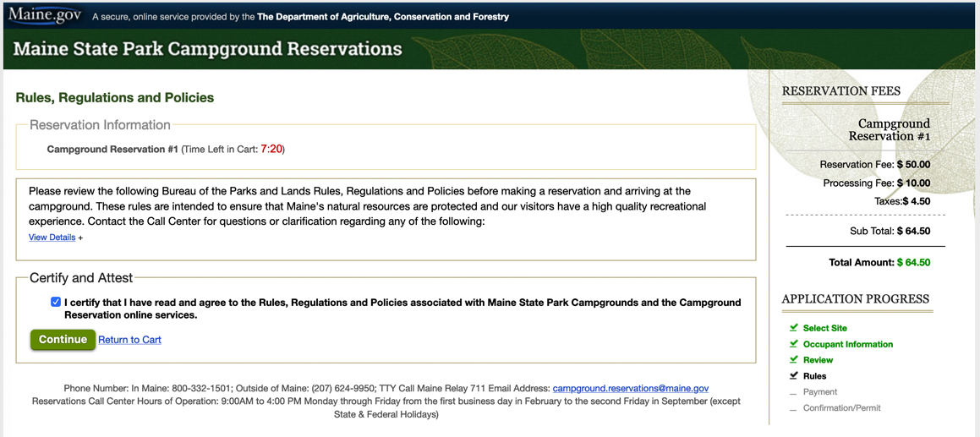Follow the Return to Cart link
The width and height of the screenshot is (980, 437).
coord(130,340)
